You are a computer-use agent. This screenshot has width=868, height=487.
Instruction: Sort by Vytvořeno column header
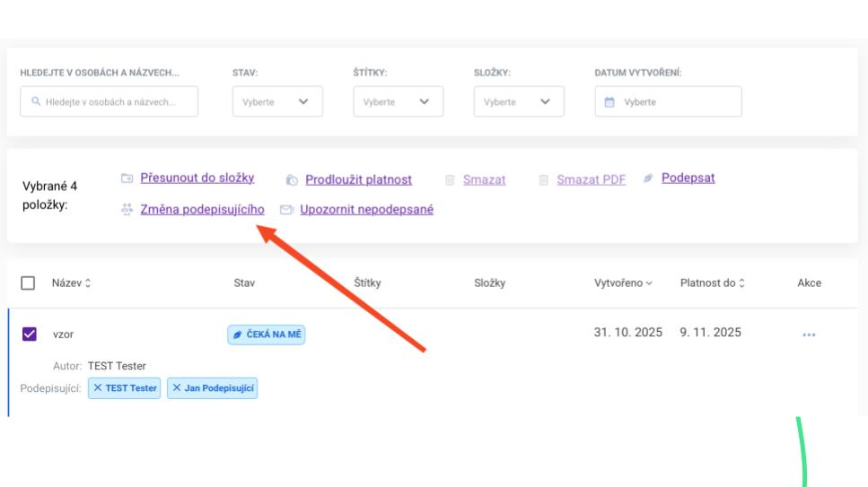pyautogui.click(x=623, y=283)
